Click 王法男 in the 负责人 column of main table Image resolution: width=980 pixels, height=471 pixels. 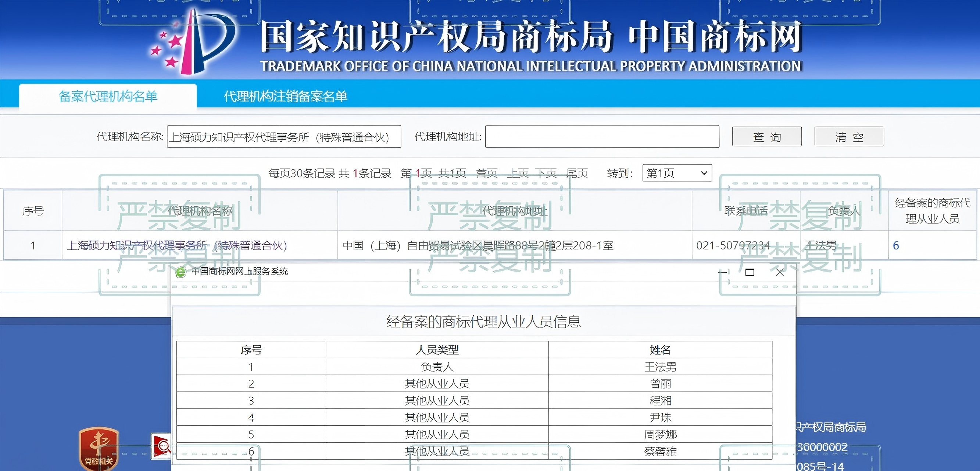pos(820,245)
